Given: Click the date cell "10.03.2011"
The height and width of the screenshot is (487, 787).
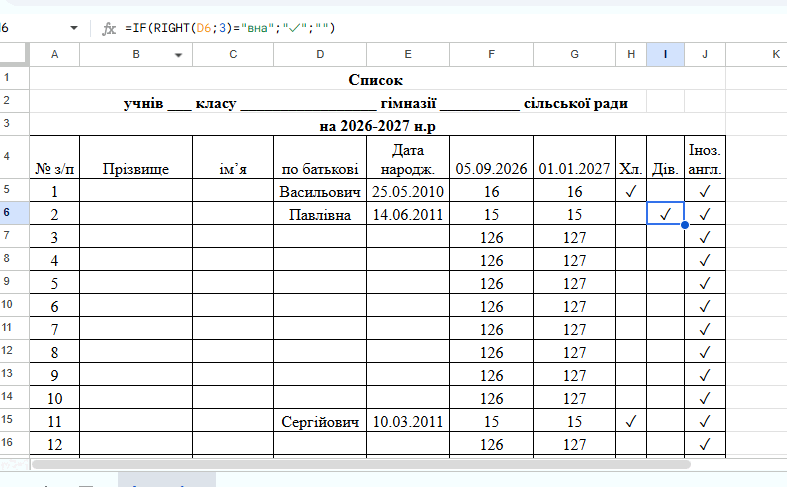Looking at the screenshot, I should point(408,421).
